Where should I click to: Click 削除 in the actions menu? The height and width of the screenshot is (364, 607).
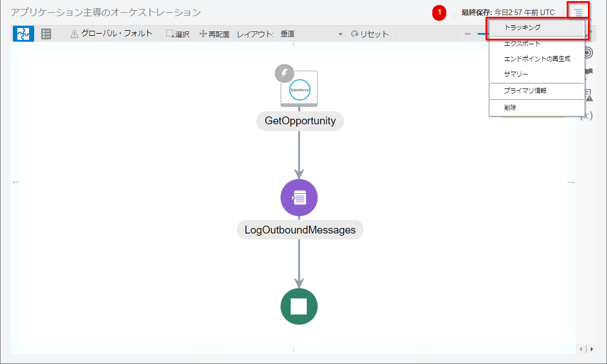pyautogui.click(x=510, y=108)
